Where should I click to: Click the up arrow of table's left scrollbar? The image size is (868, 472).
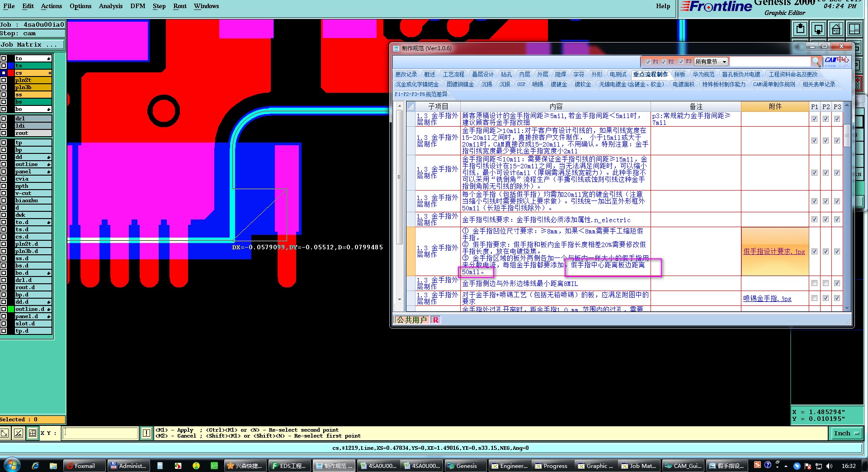(x=399, y=106)
